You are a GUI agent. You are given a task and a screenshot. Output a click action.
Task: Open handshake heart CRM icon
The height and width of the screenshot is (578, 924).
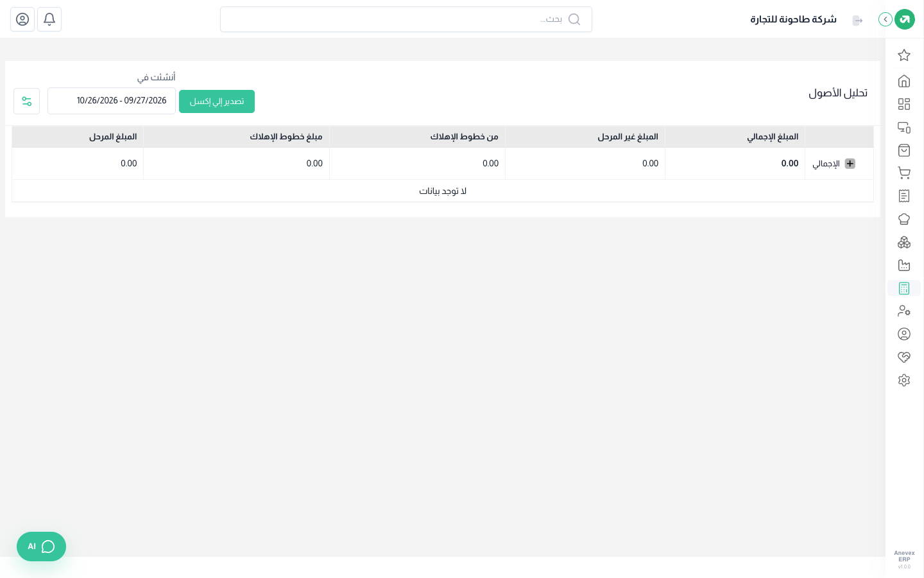pos(904,357)
